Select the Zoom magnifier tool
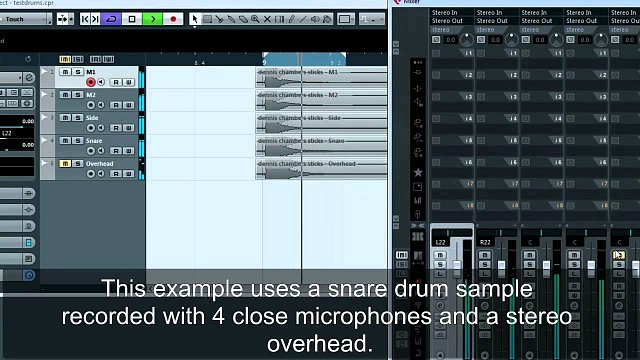This screenshot has height=360, width=640. [x=255, y=19]
